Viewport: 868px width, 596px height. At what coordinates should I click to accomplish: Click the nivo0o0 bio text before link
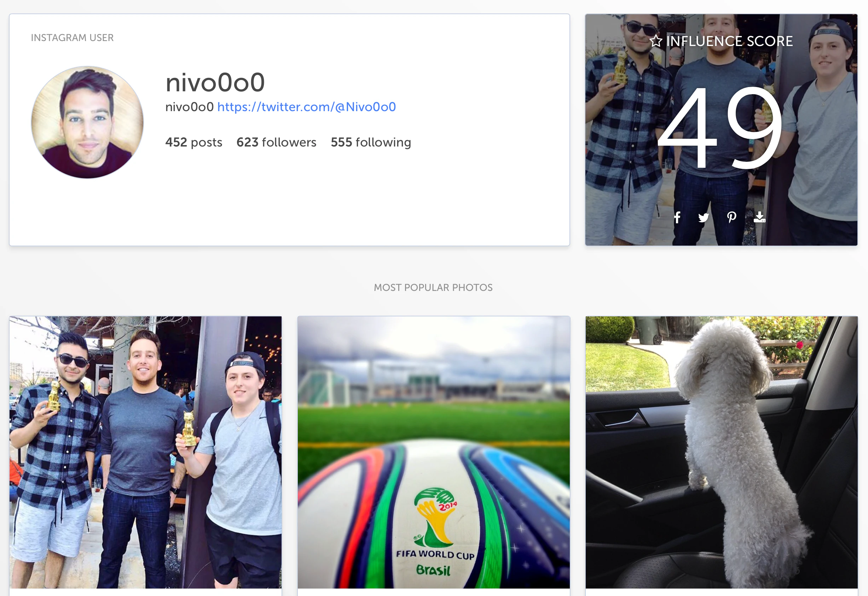click(x=189, y=107)
